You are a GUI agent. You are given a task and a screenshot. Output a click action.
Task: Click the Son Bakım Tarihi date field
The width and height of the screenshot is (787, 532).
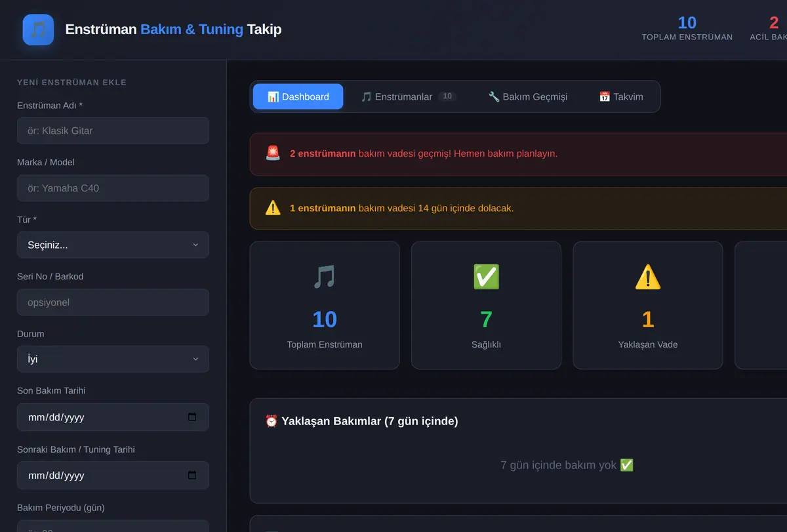[x=113, y=417]
